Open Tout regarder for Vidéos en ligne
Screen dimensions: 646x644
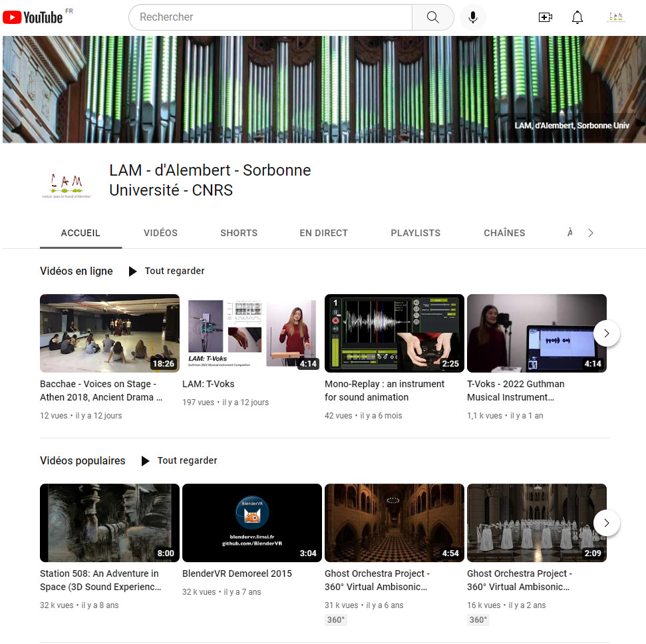point(174,271)
